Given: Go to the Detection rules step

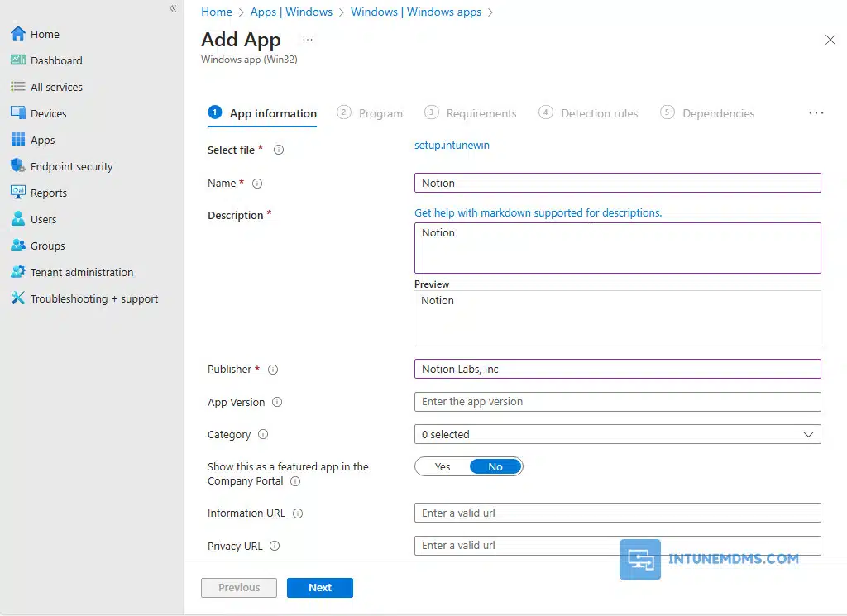Looking at the screenshot, I should [x=589, y=113].
